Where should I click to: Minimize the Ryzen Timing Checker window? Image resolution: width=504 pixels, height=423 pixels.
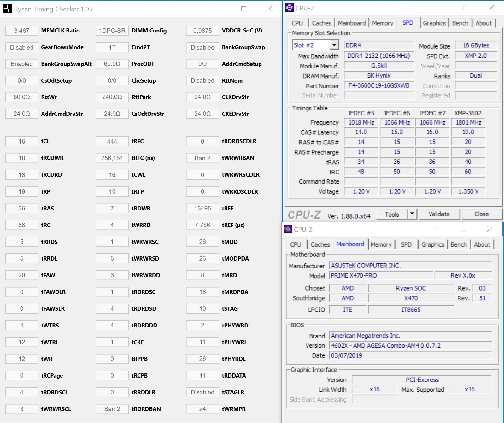click(x=218, y=9)
